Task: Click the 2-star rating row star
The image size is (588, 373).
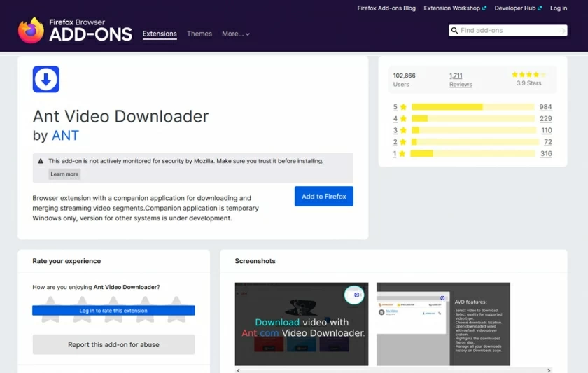Action: pos(403,141)
